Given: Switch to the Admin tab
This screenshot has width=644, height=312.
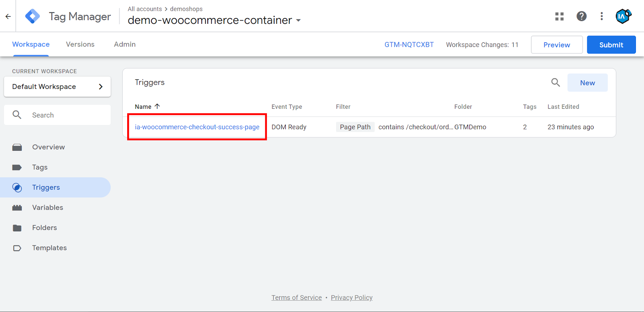Looking at the screenshot, I should 125,44.
